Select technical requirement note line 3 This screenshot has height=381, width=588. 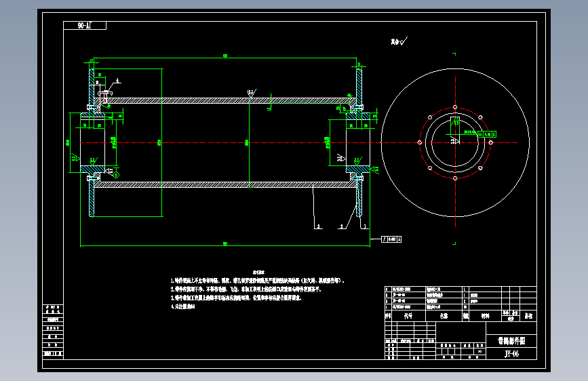point(236,298)
